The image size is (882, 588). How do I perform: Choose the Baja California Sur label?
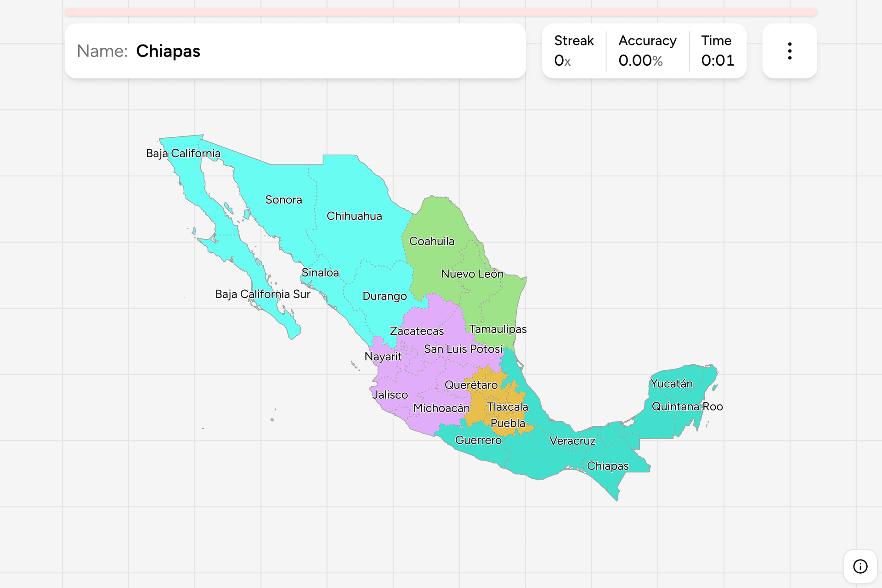[x=263, y=294]
